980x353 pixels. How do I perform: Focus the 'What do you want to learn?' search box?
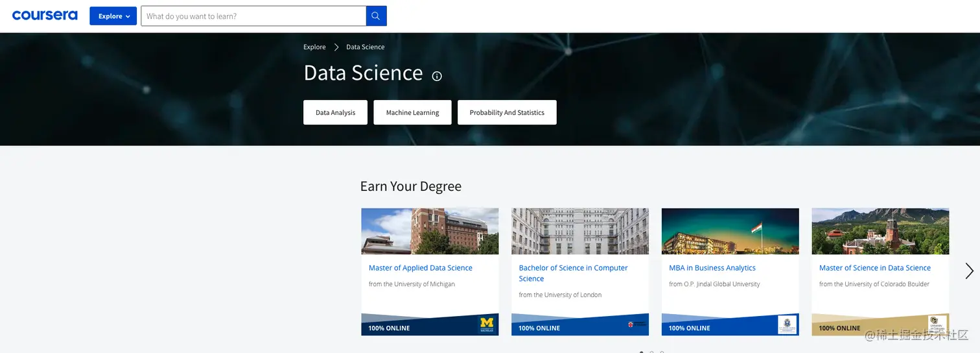253,16
